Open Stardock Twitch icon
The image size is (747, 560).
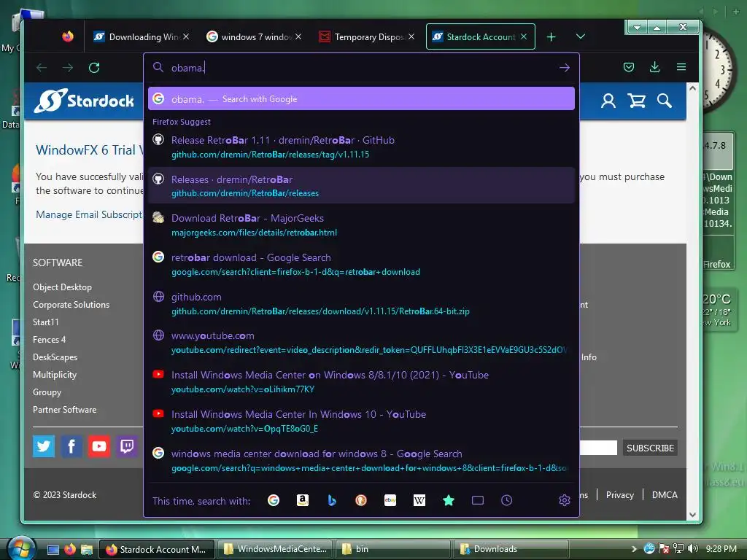pyautogui.click(x=127, y=446)
